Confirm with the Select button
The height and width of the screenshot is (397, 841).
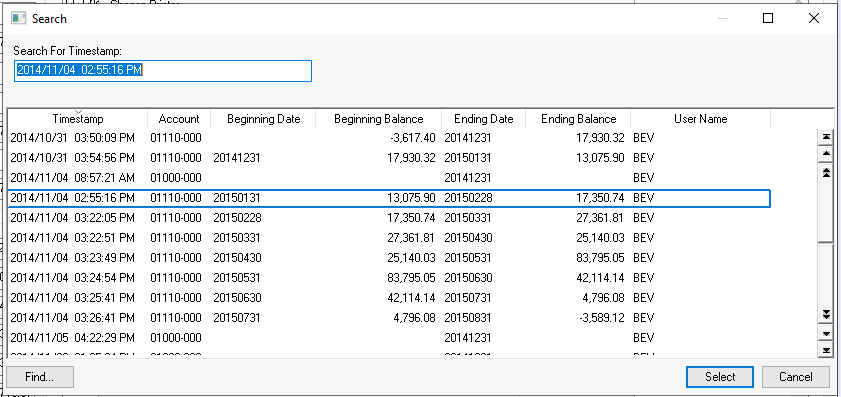coord(720,377)
